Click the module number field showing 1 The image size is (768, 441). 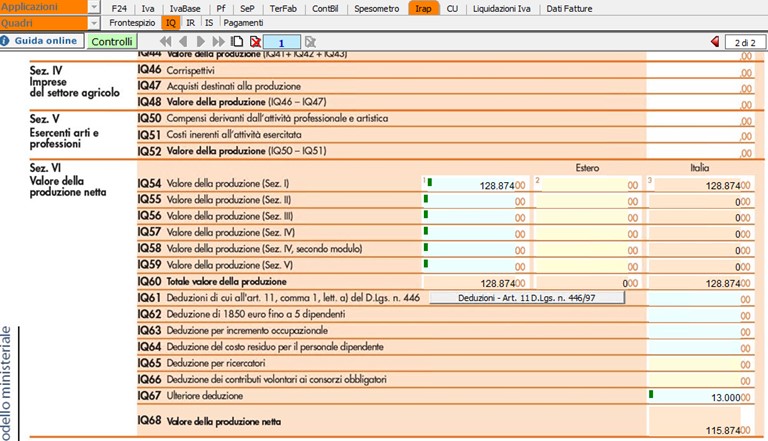282,43
